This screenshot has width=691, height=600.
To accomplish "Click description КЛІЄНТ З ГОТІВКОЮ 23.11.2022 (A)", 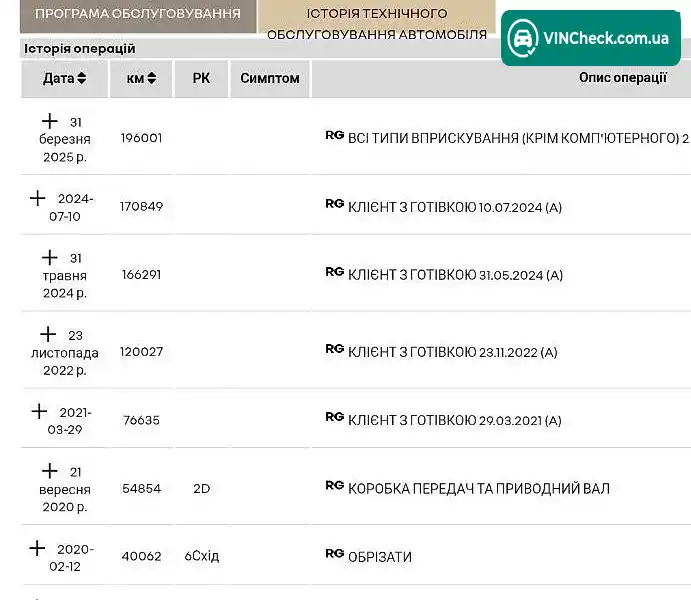I will (x=453, y=352).
